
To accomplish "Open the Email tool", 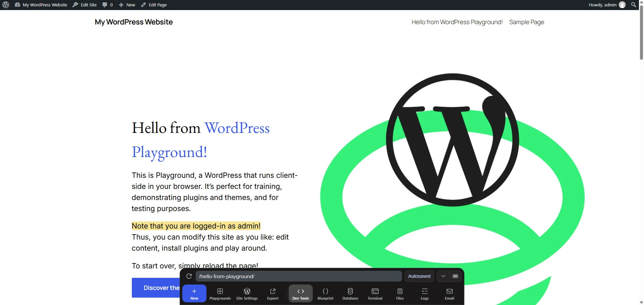I will (x=449, y=293).
